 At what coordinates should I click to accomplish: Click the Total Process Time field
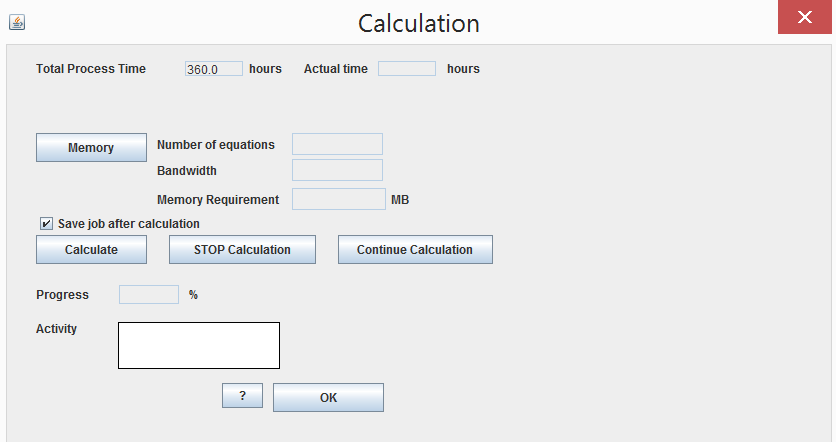click(x=214, y=69)
